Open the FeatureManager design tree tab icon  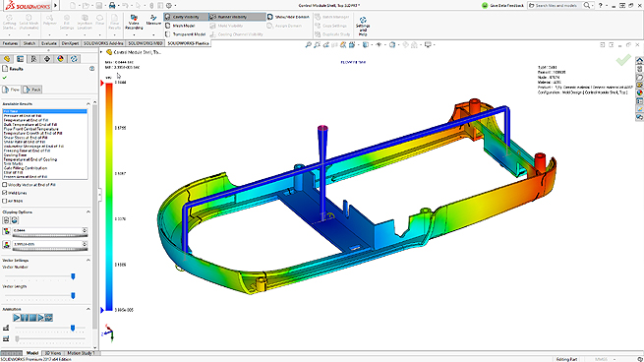[7, 59]
